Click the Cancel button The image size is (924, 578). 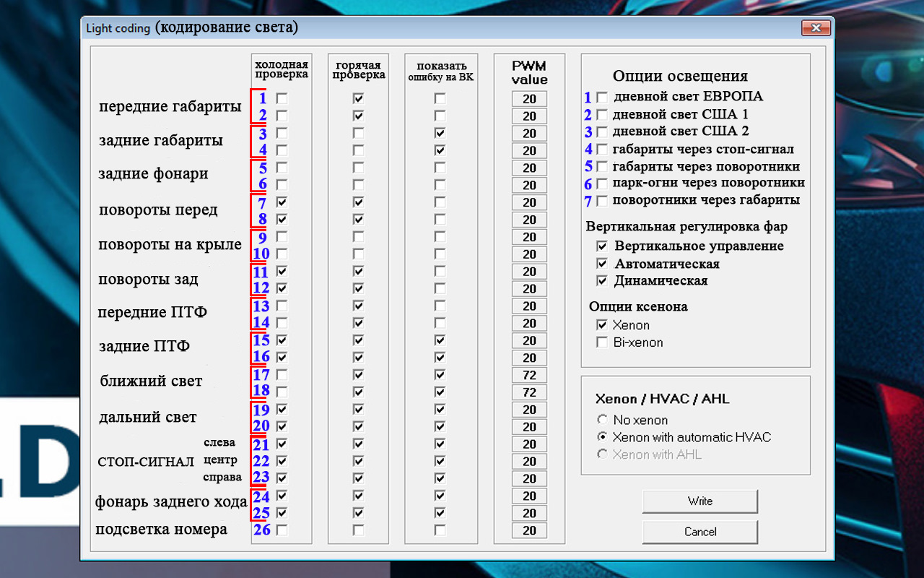pyautogui.click(x=700, y=532)
